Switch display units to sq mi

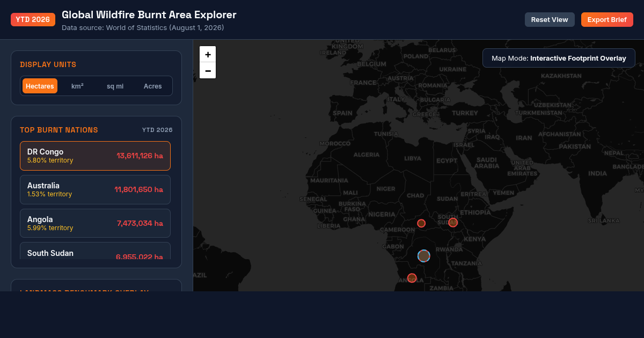[x=115, y=86]
